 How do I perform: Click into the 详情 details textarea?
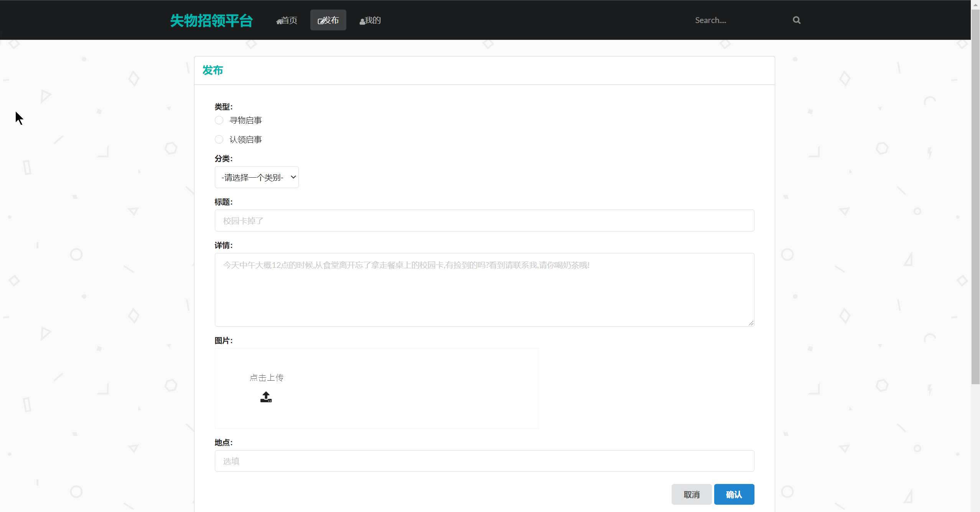coord(484,290)
